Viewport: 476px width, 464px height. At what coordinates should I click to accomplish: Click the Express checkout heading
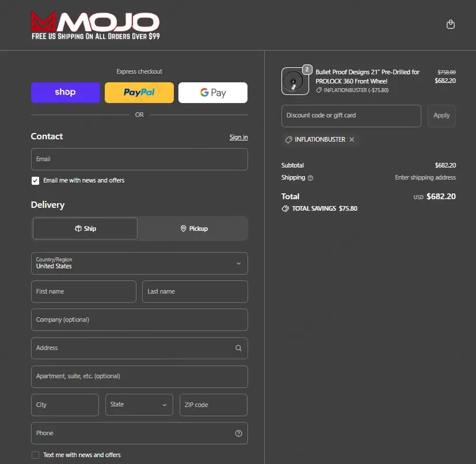click(139, 71)
